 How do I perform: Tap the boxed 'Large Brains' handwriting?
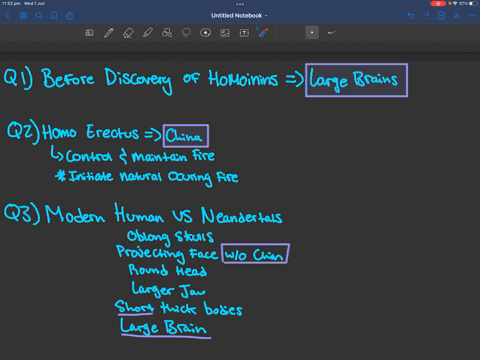(356, 80)
